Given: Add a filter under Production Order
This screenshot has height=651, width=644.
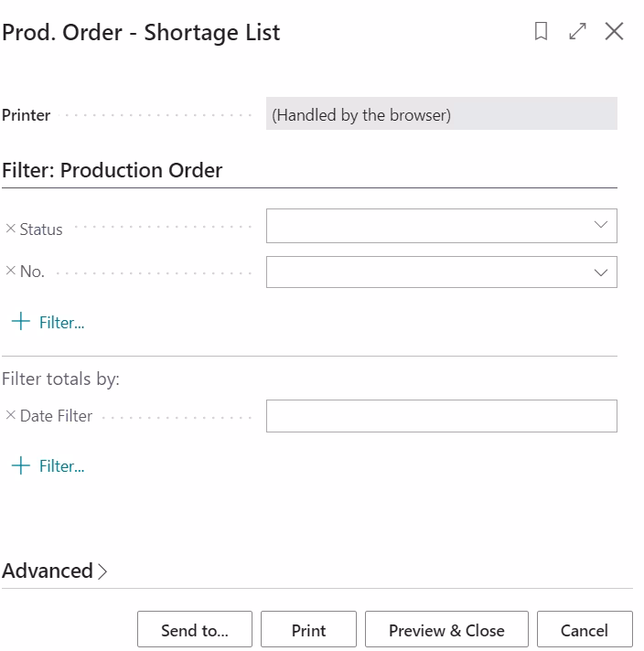Looking at the screenshot, I should tap(48, 322).
